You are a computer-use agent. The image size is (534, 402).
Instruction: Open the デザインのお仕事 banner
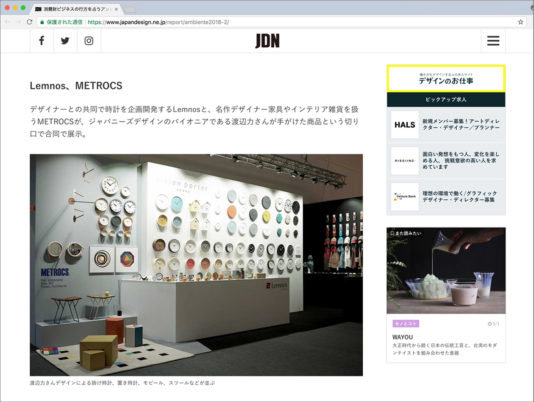point(446,79)
